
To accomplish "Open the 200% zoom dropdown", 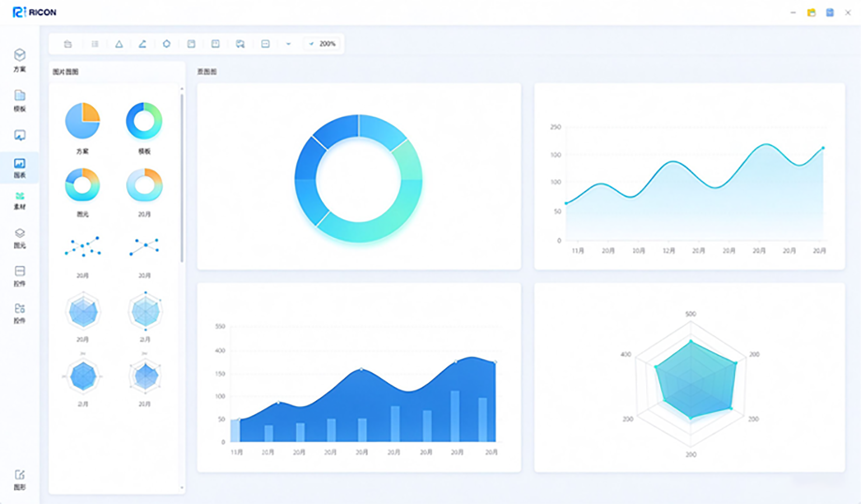I will tap(323, 44).
